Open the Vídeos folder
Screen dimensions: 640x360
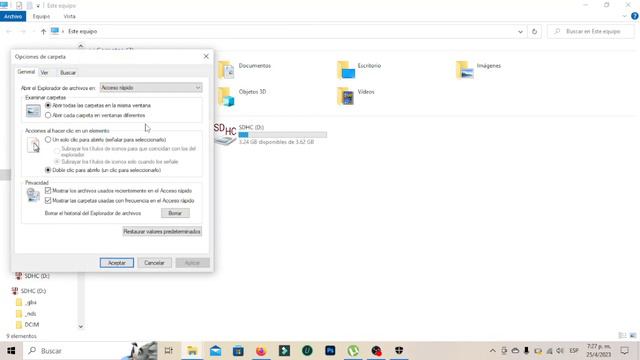click(356, 96)
